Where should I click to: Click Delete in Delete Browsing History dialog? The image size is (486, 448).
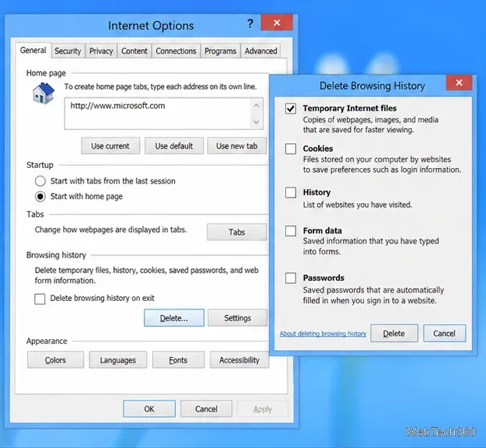coord(394,334)
